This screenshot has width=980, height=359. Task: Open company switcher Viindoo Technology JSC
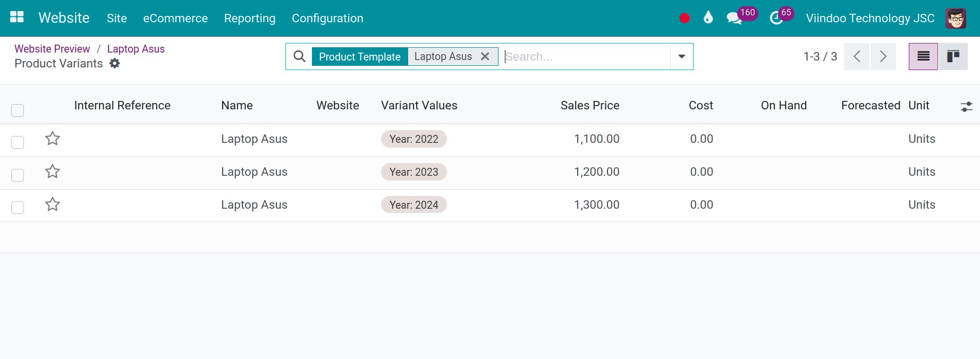tap(870, 18)
